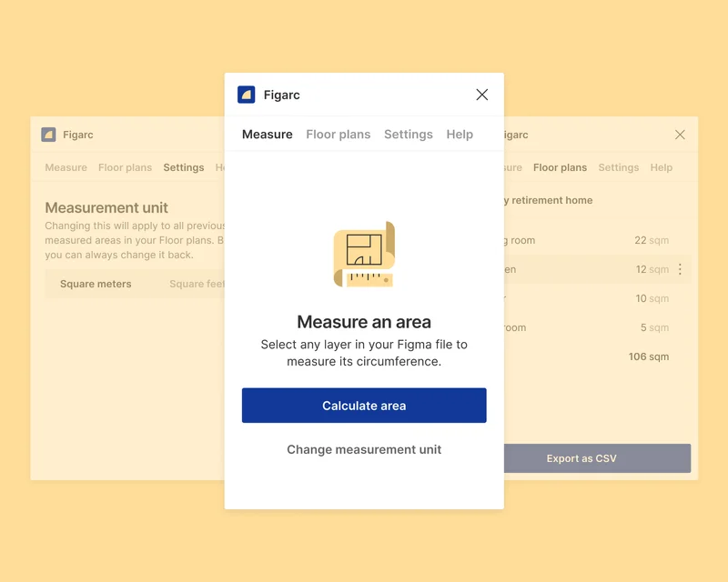Select Floor plans tab in right window
The image size is (728, 582).
[560, 167]
